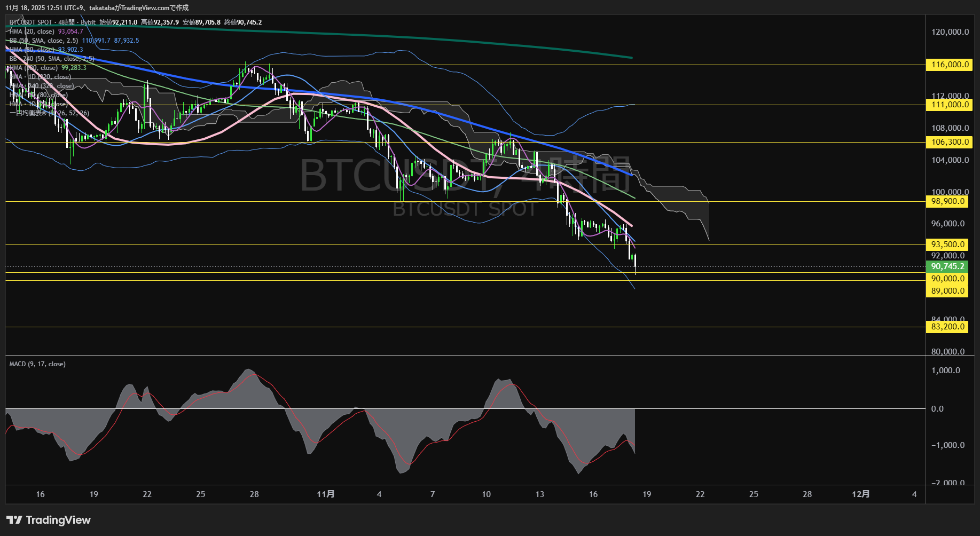The width and height of the screenshot is (980, 536).
Task: Select the HMA (80, close) legend entry
Action: [33, 49]
